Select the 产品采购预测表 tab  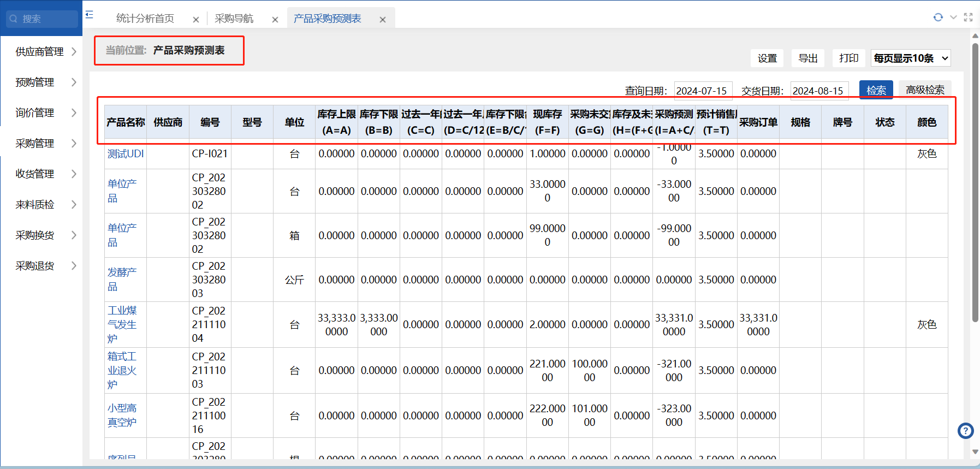coord(328,19)
